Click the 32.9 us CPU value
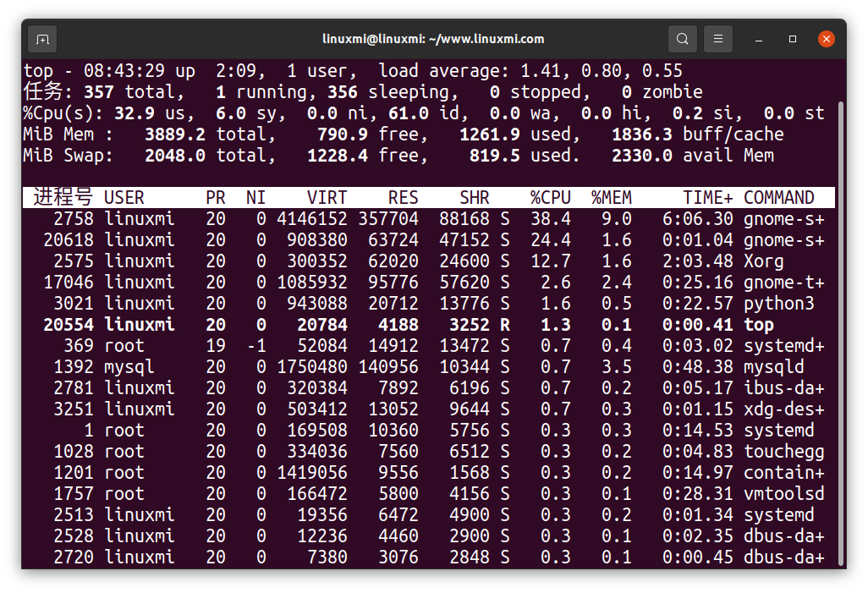868x593 pixels. click(x=134, y=113)
